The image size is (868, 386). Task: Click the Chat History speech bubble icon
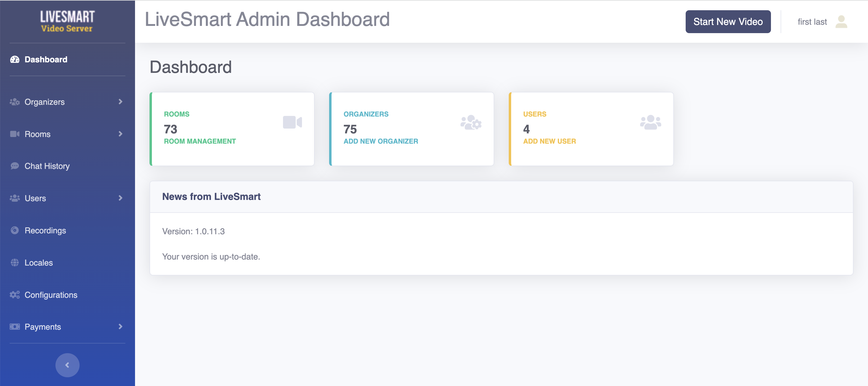[14, 166]
